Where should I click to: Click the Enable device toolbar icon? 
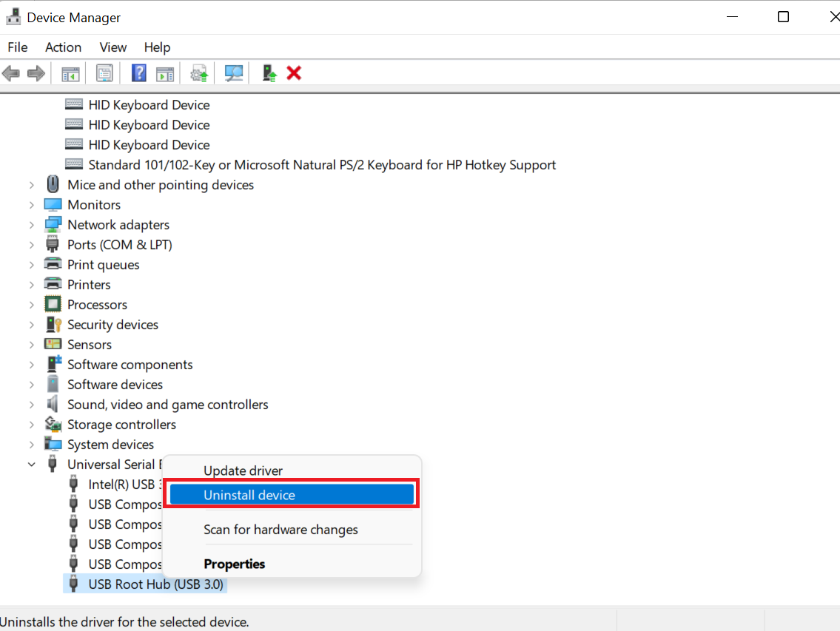click(x=269, y=72)
